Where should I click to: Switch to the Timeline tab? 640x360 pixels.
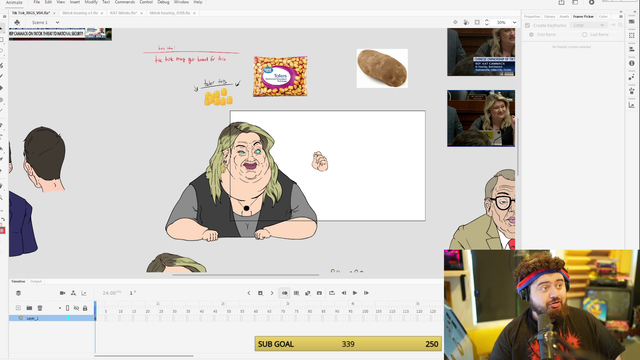18,281
